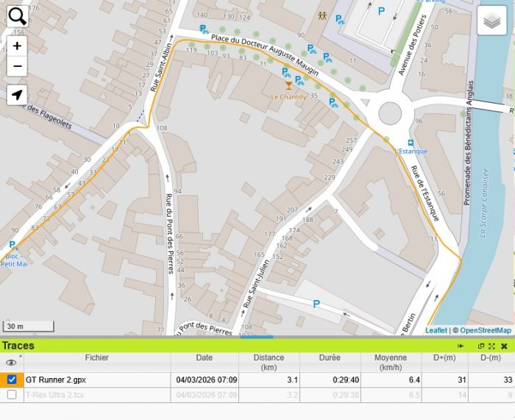Dock the Traces panel to the side
Screen dimensions: 515x420
[461, 346]
